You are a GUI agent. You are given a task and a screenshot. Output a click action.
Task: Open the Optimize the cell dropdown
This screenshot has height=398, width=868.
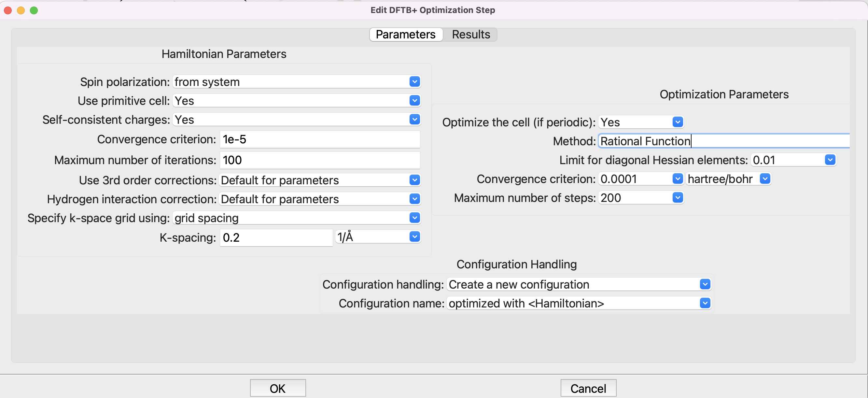(641, 122)
